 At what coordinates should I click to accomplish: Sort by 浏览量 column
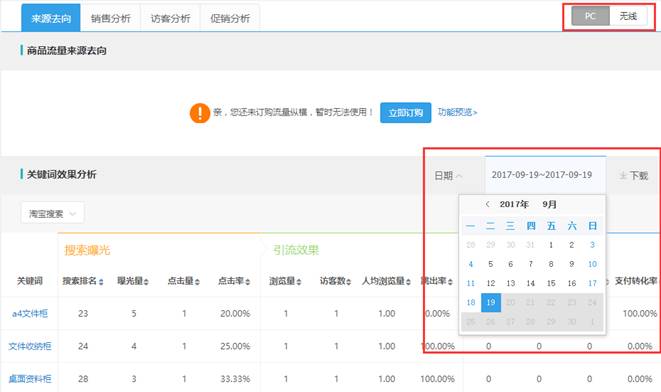click(285, 281)
